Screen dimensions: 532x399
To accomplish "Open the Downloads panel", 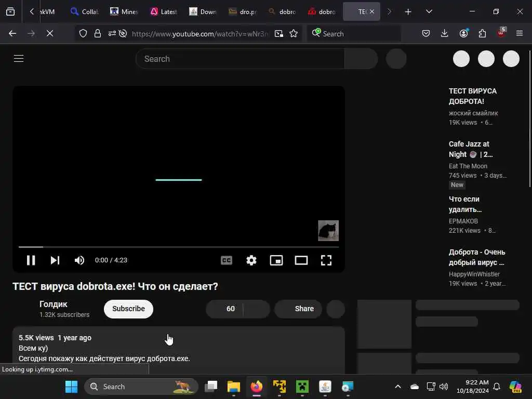I will (x=445, y=33).
